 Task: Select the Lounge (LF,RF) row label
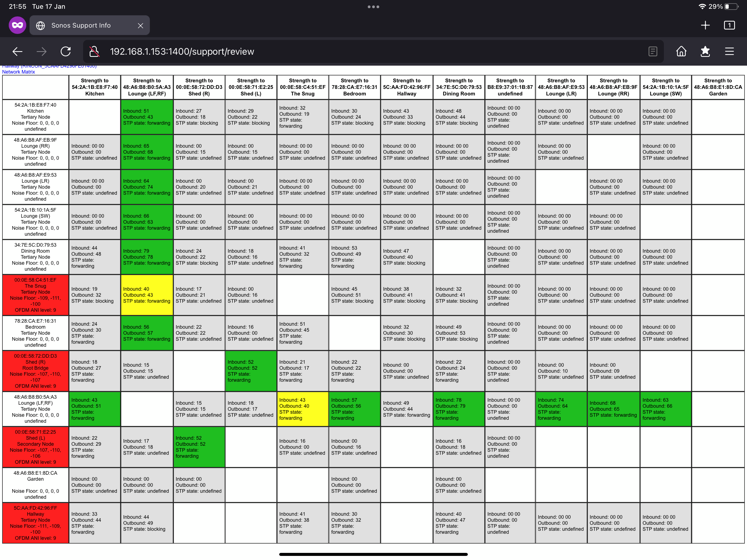coord(36,409)
